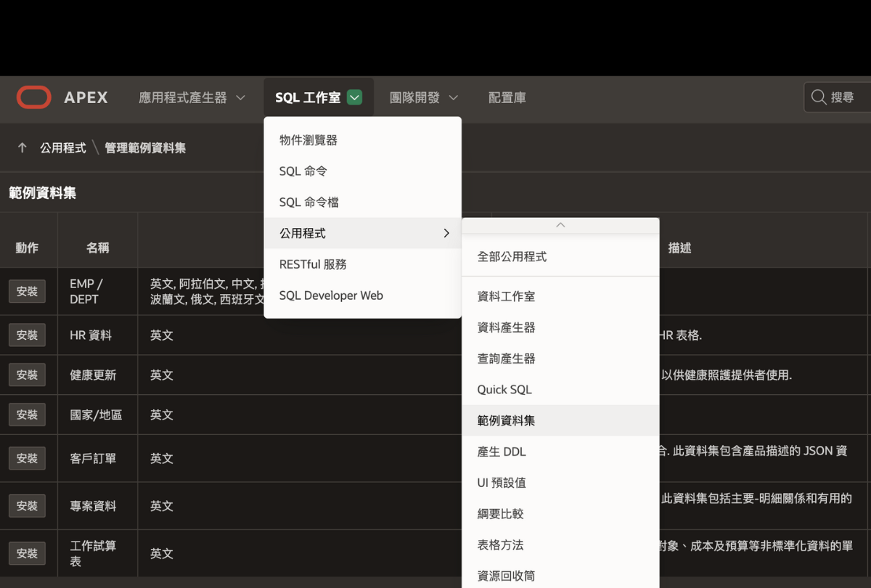Click the 動作 column header

coord(28,248)
